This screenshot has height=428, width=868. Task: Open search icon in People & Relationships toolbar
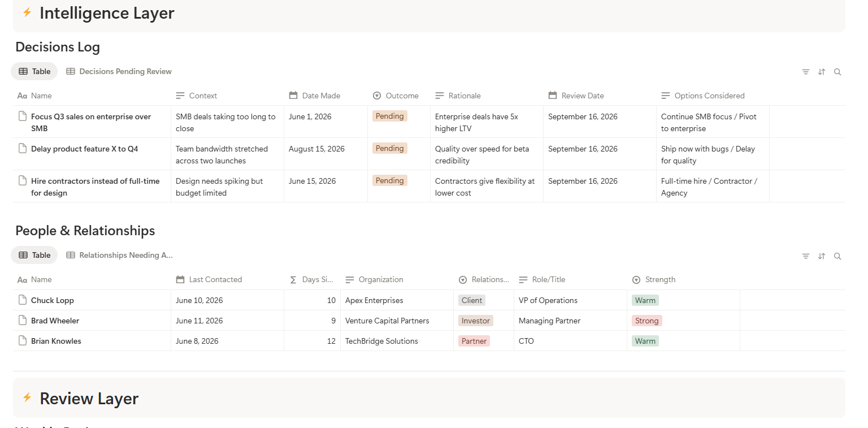pos(837,256)
